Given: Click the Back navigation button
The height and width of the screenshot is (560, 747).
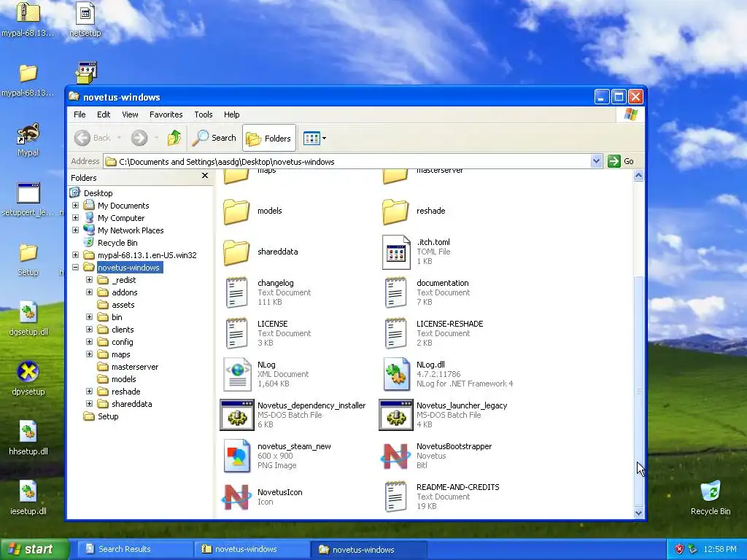Looking at the screenshot, I should [93, 138].
